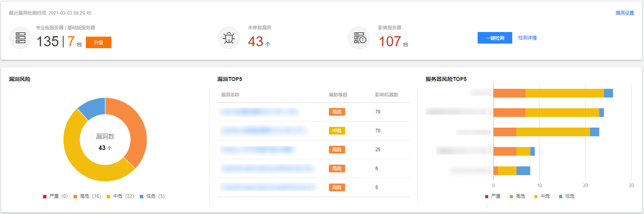
Task: Click orange segment of top server bar
Action: pyautogui.click(x=510, y=93)
